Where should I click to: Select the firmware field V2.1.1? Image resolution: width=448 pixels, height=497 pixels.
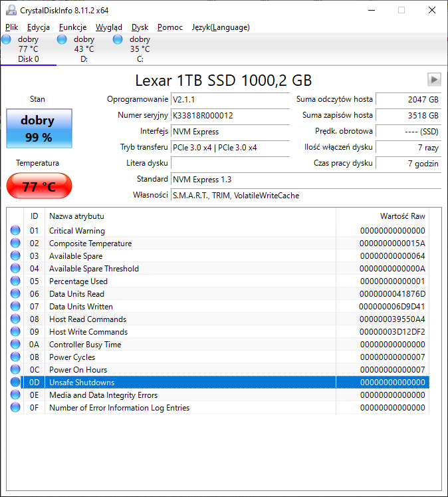click(230, 100)
